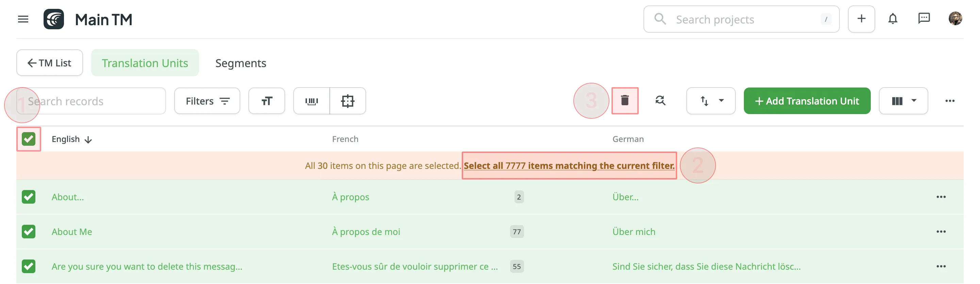This screenshot has width=980, height=284.
Task: Open the hamburger navigation menu
Action: 23,19
